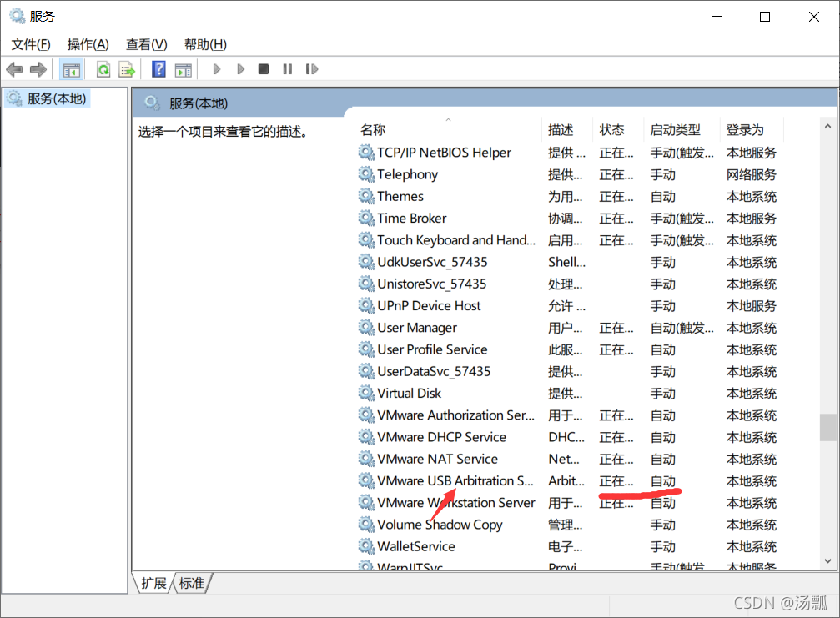This screenshot has width=840, height=618.
Task: Sort by the 启动类型 column header
Action: click(x=675, y=129)
